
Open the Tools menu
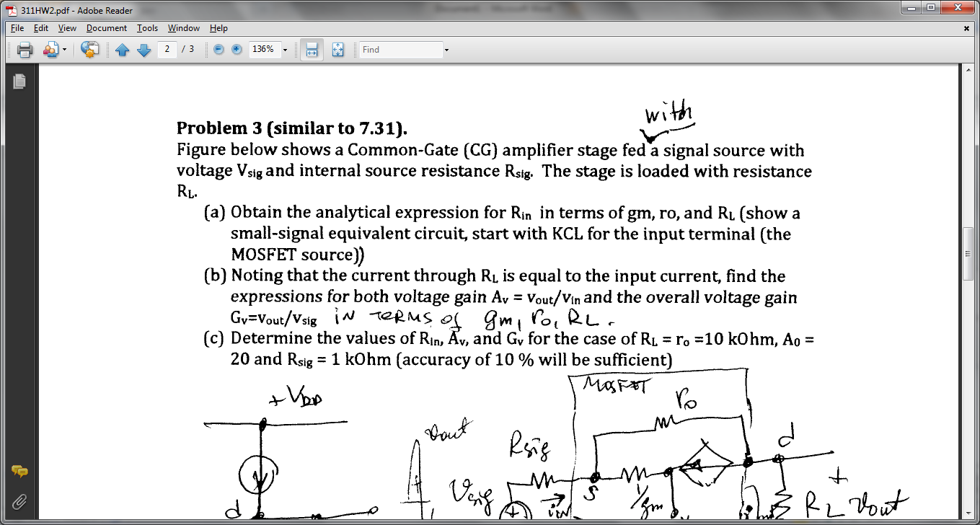point(147,28)
